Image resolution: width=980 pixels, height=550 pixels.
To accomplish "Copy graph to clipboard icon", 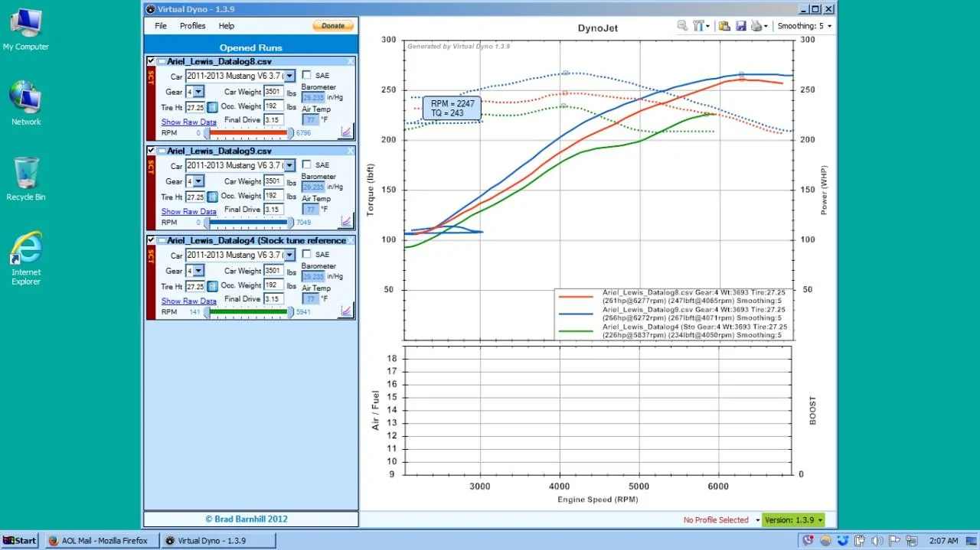I will pos(724,26).
